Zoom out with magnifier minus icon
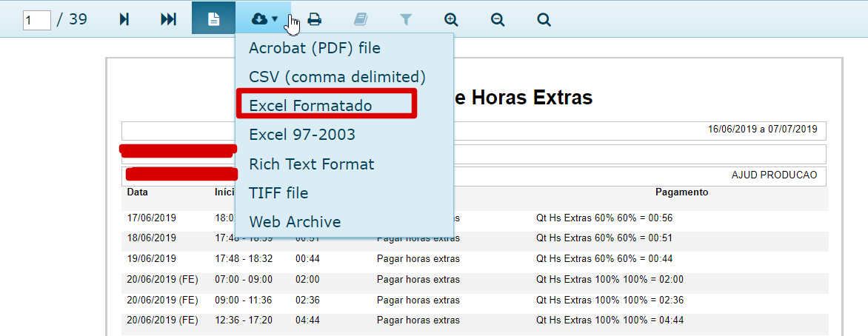Screen dimensions: 868x336 coord(498,19)
